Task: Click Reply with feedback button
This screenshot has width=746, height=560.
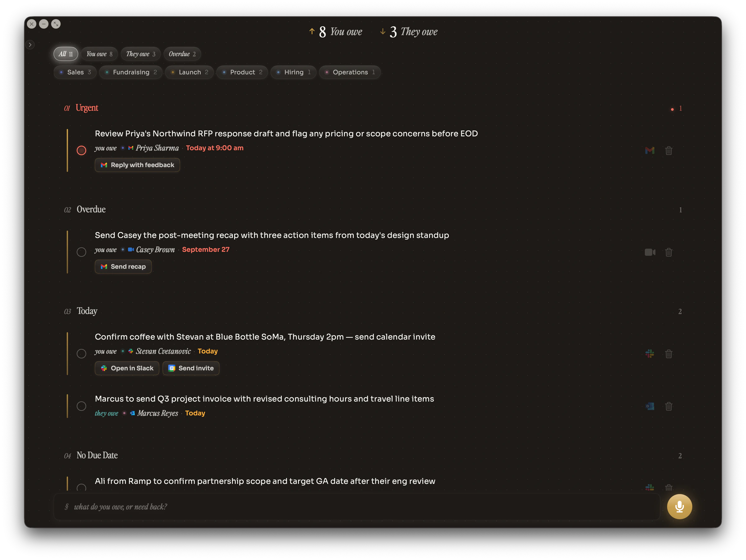Action: [137, 165]
